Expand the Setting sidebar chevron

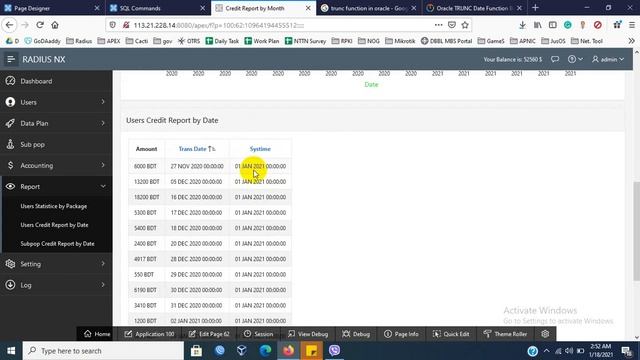pos(103,264)
